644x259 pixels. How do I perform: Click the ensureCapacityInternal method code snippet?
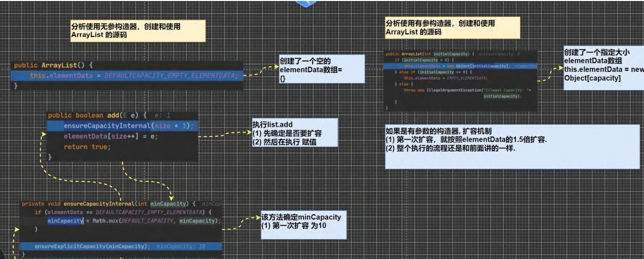[x=121, y=229]
